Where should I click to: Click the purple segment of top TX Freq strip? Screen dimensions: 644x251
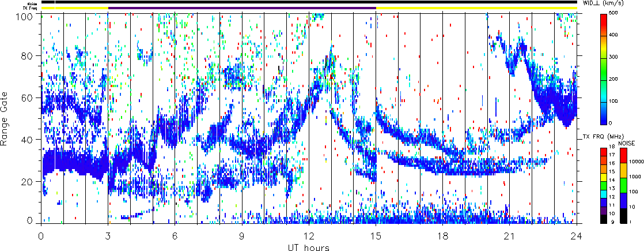[242, 8]
